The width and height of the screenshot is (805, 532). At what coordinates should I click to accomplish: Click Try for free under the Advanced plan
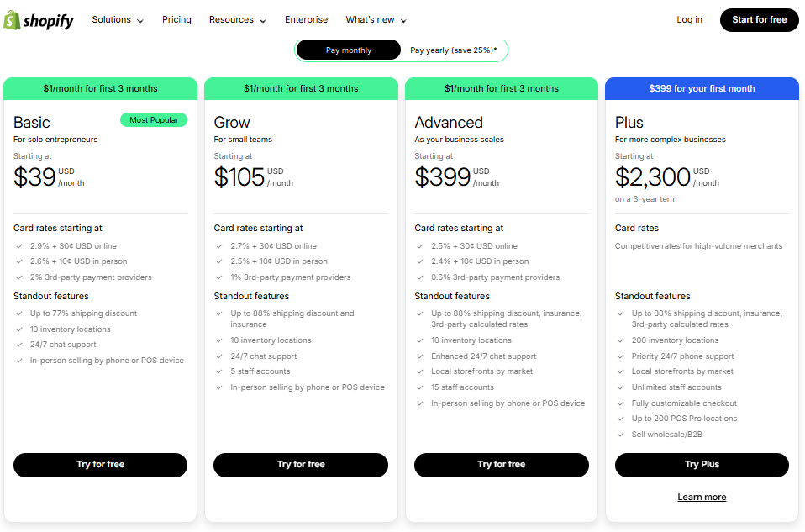pyautogui.click(x=501, y=465)
